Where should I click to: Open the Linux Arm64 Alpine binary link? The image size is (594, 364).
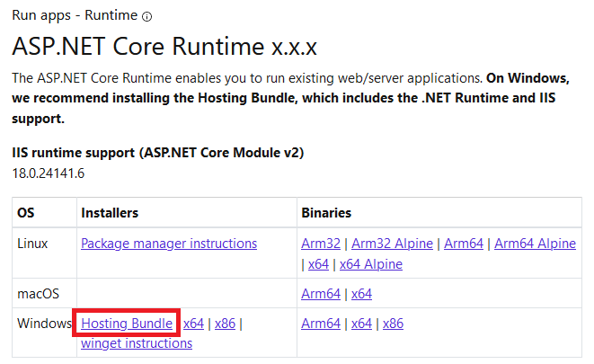535,244
